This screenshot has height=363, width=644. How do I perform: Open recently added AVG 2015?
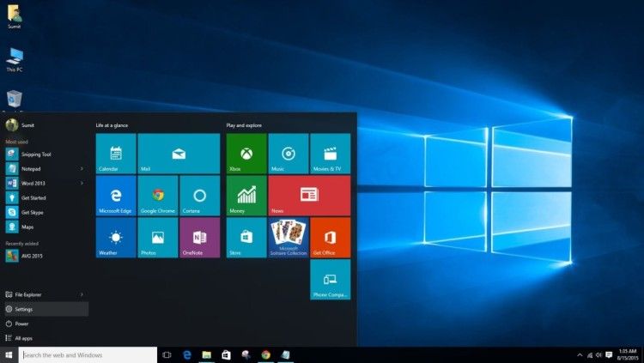pyautogui.click(x=46, y=256)
